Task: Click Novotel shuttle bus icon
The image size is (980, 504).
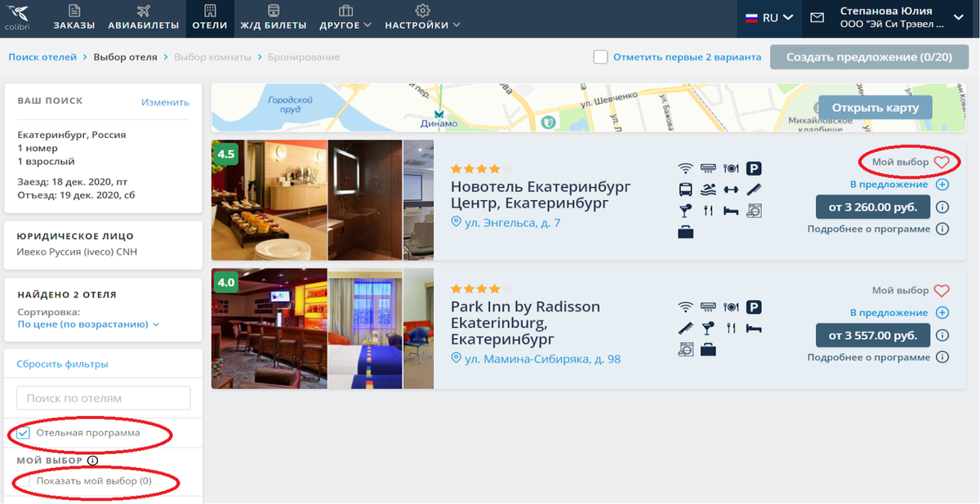Action: (x=686, y=190)
